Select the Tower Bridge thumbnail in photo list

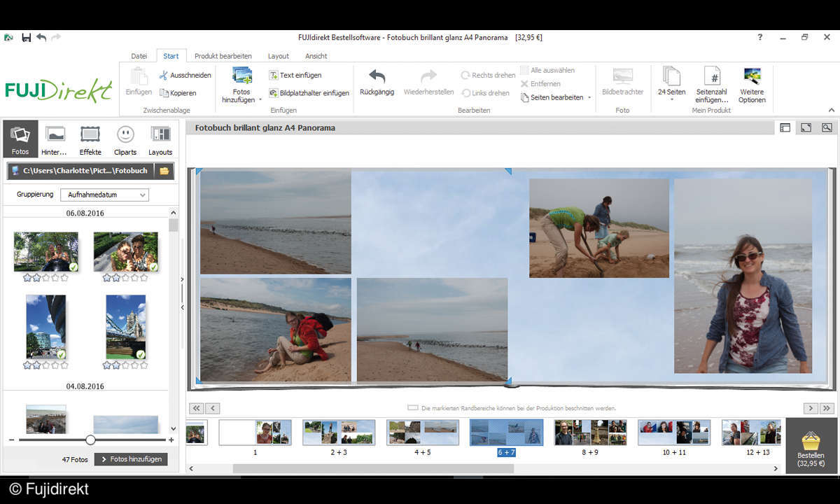pos(126,326)
